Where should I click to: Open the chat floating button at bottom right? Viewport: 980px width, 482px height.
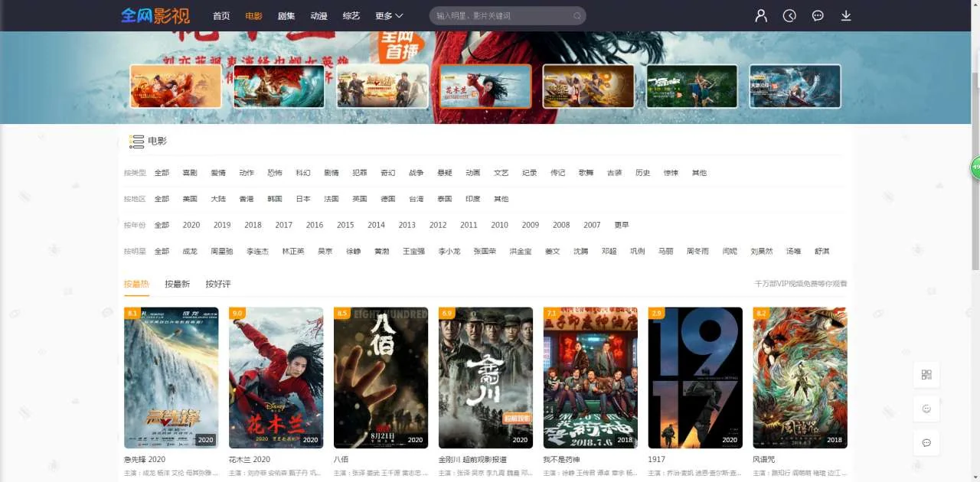pyautogui.click(x=926, y=443)
